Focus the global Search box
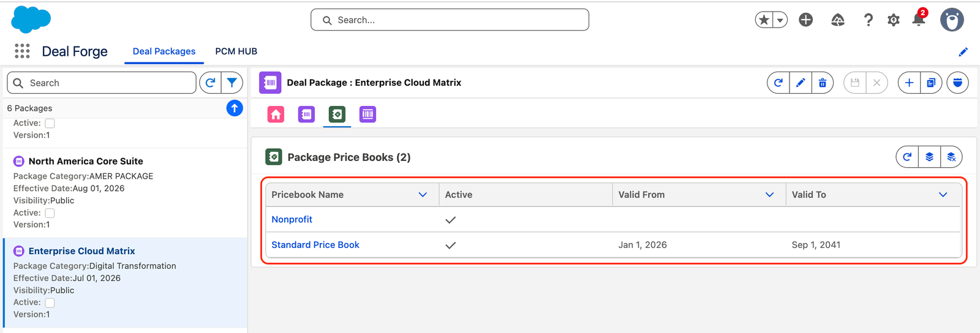 tap(450, 20)
